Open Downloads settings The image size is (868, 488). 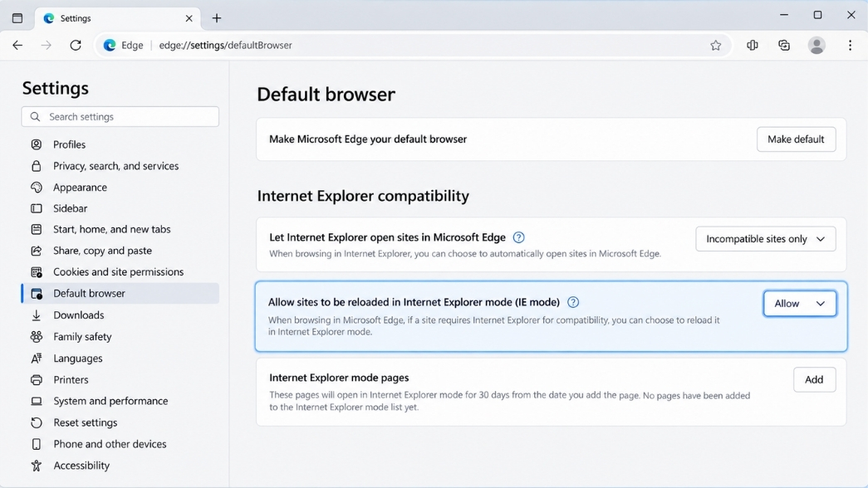coord(120,315)
